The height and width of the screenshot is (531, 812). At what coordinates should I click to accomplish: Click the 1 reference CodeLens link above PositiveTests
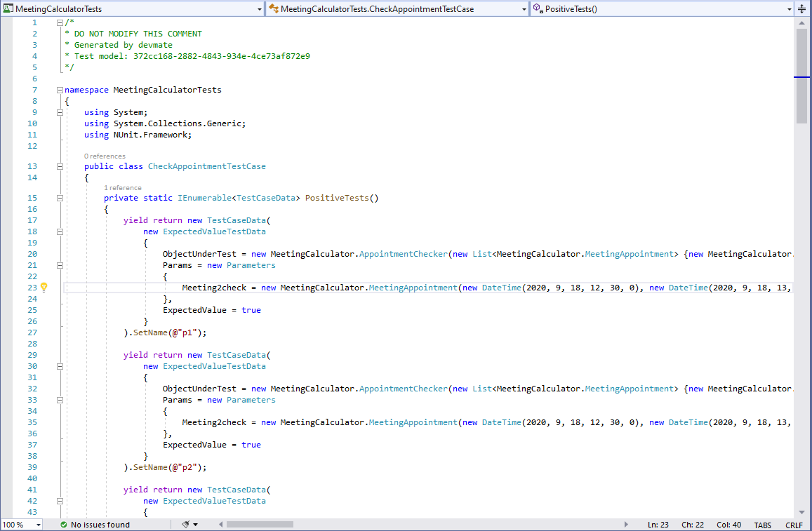coord(123,187)
